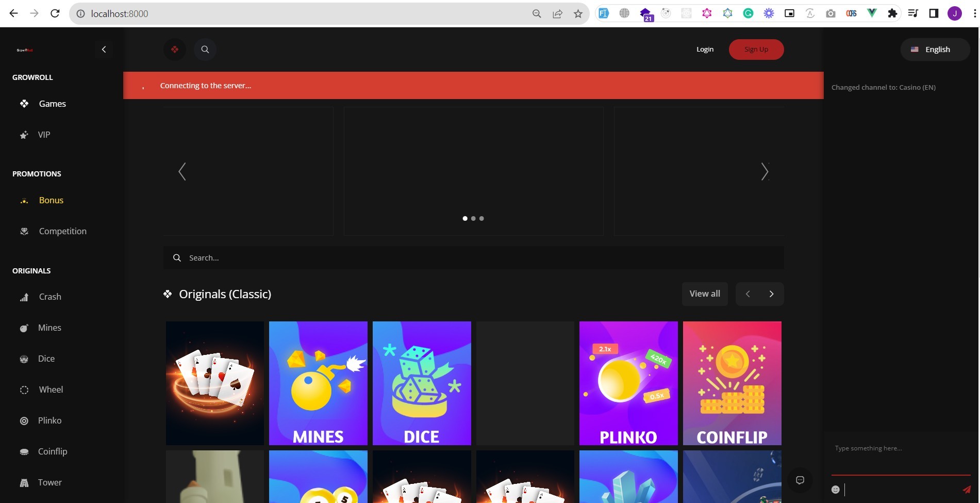The height and width of the screenshot is (503, 980).
Task: Select the third carousel pagination dot
Action: click(481, 219)
